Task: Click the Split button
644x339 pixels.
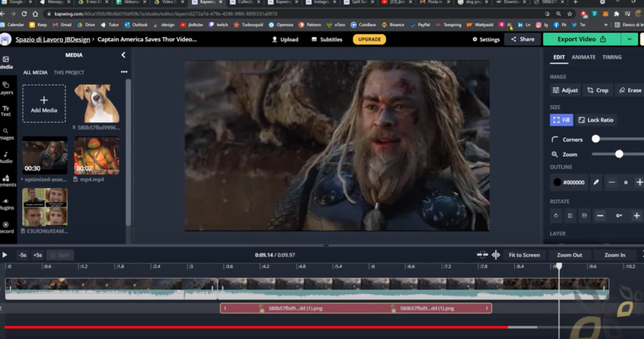Action: tap(60, 255)
